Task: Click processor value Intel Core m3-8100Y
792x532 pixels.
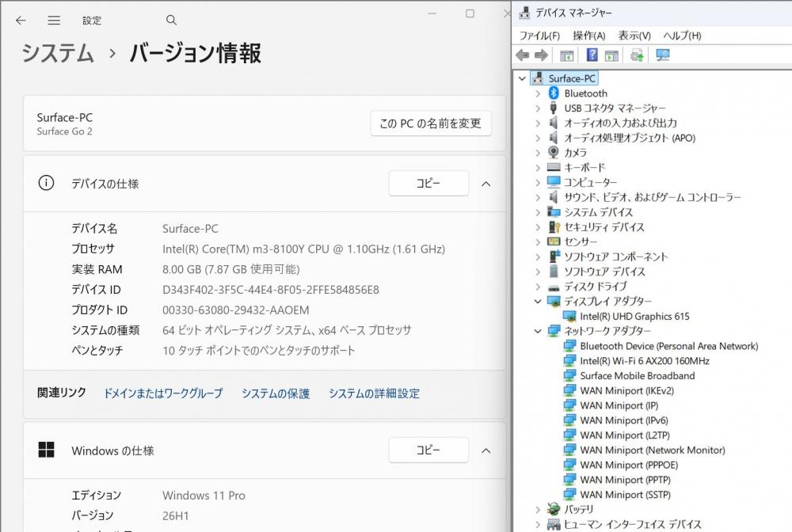Action: click(303, 249)
